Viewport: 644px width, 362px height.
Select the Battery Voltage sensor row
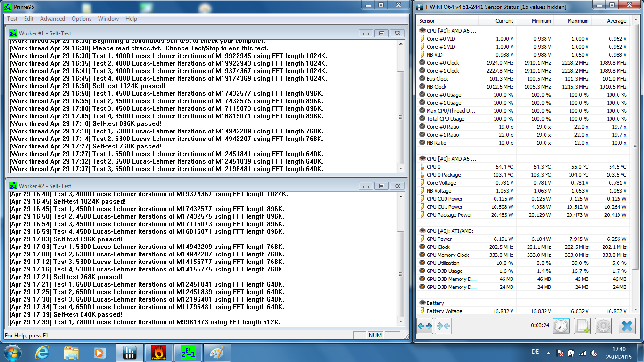click(524, 311)
